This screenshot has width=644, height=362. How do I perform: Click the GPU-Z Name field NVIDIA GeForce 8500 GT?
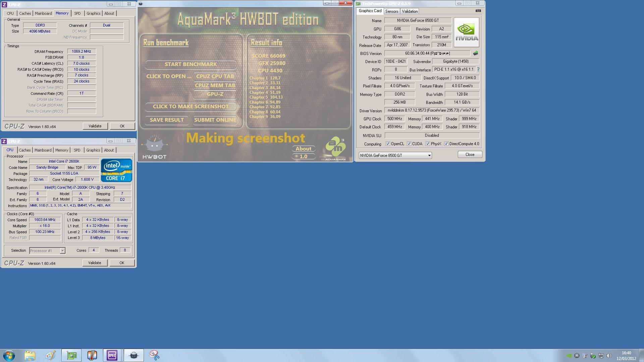click(418, 20)
